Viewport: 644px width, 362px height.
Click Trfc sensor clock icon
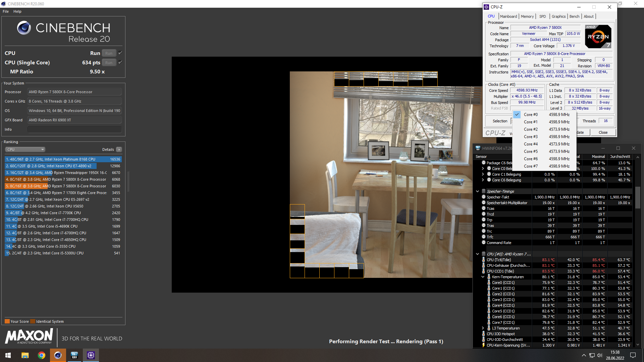pos(484,237)
